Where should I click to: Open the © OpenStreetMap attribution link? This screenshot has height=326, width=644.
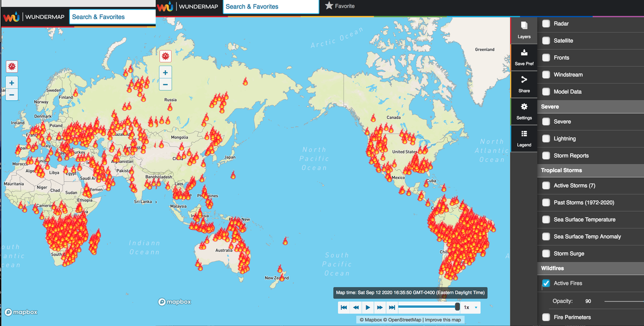403,320
